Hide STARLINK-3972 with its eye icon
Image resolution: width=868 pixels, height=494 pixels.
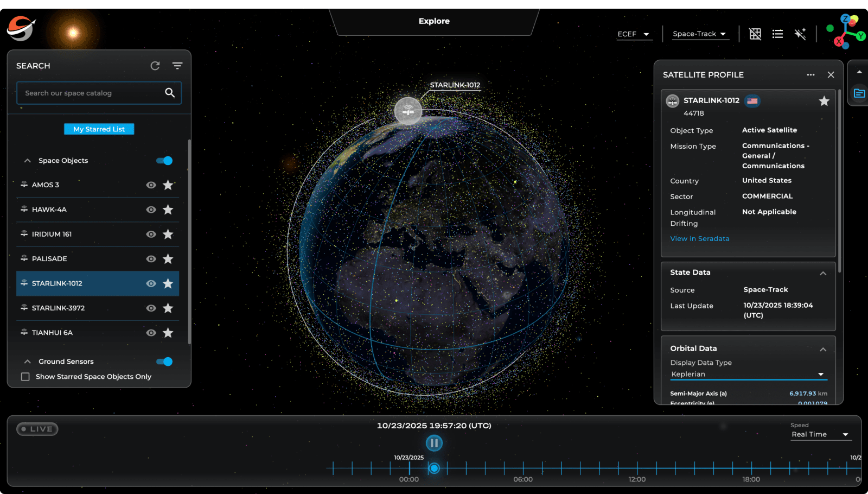[151, 308]
